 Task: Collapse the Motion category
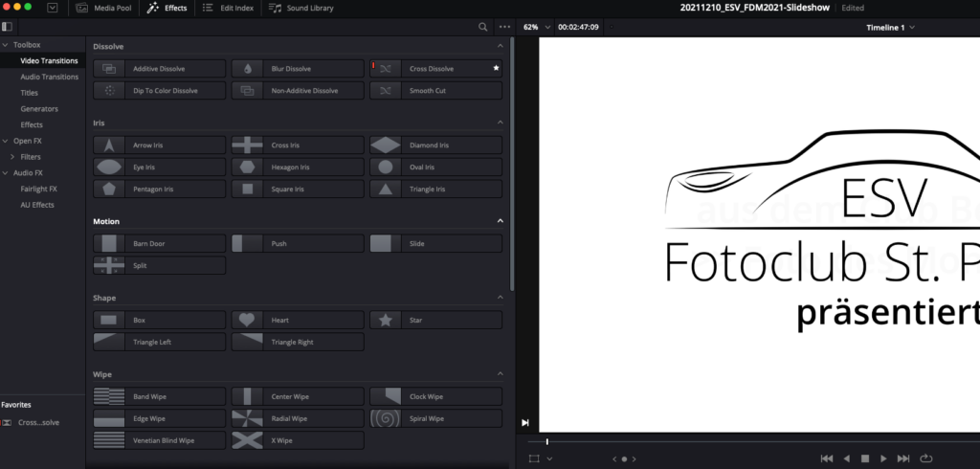coord(500,221)
